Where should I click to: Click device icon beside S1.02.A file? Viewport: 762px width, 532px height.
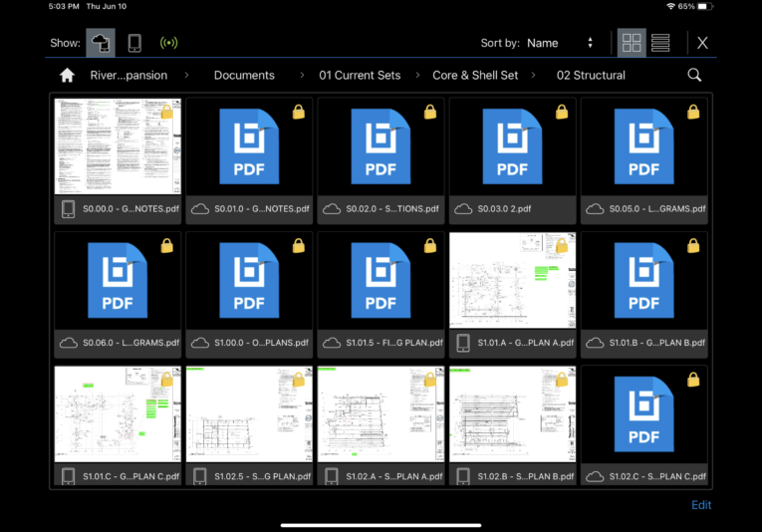click(331, 476)
